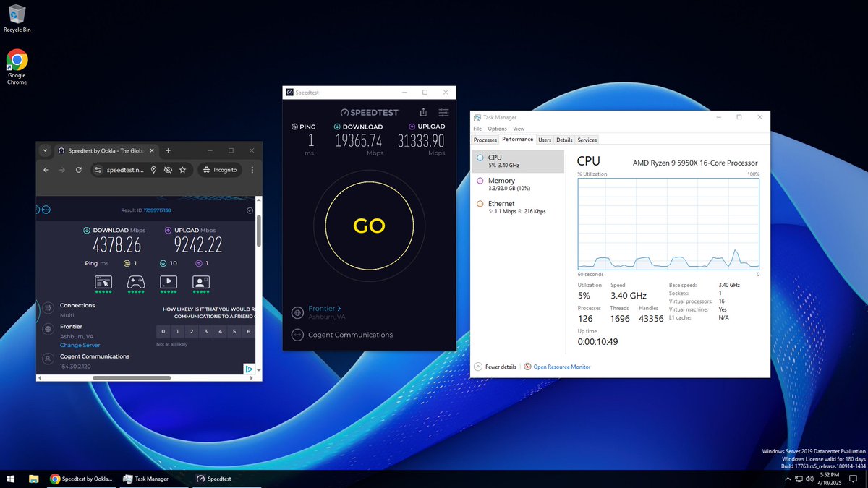
Task: Open File Explorer from the taskbar
Action: point(33,479)
